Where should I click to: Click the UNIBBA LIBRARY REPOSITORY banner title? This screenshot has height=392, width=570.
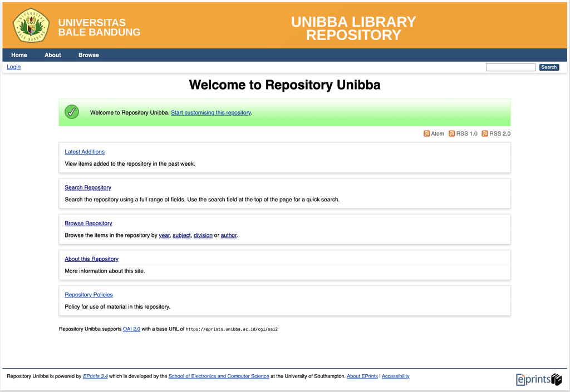point(353,28)
